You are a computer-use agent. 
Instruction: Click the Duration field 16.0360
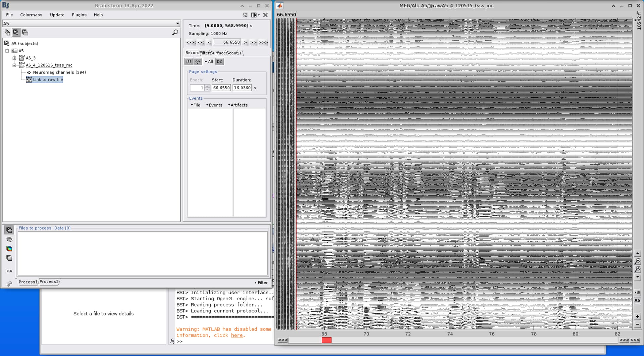click(242, 88)
